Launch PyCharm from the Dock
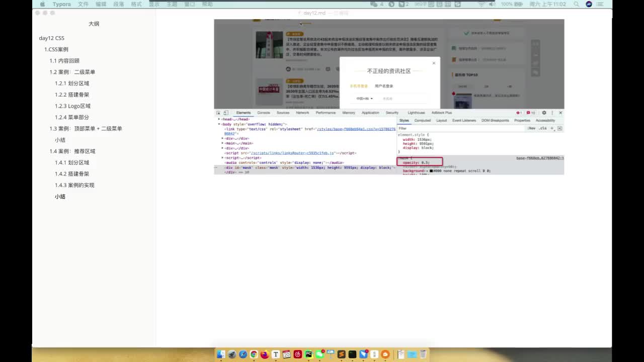 (308, 354)
